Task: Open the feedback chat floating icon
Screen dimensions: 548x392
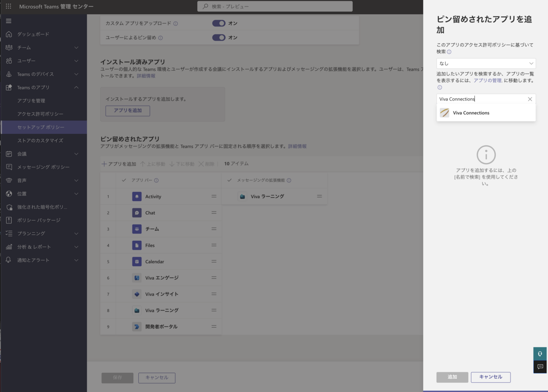Action: [x=540, y=366]
